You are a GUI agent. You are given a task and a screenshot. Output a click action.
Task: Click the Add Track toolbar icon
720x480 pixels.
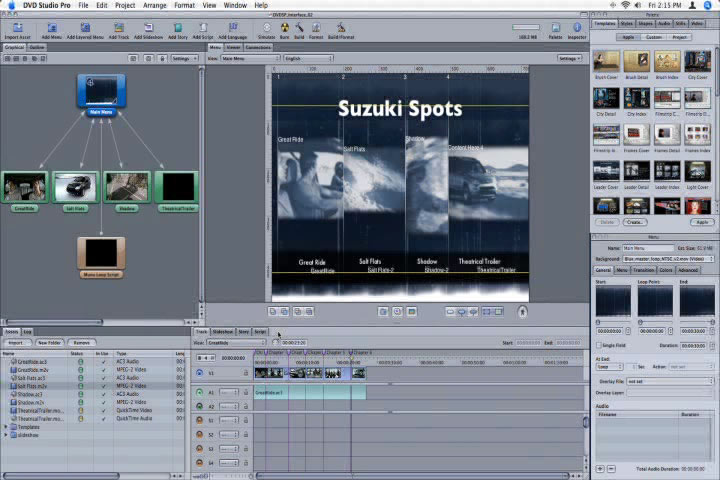(119, 28)
